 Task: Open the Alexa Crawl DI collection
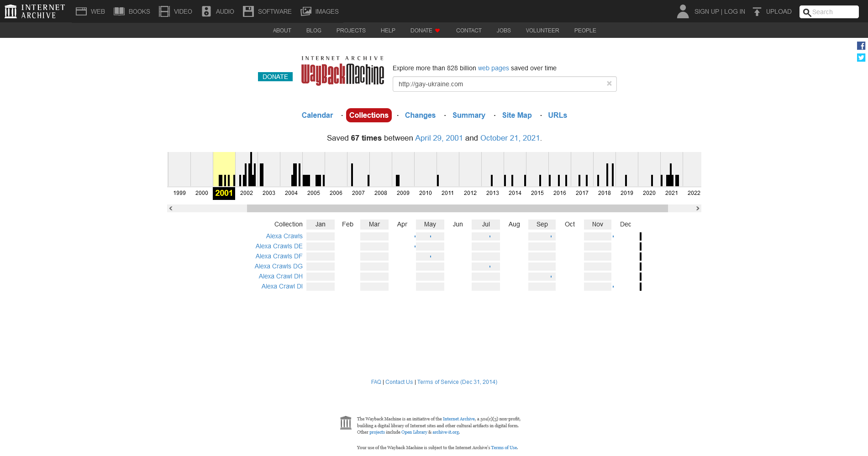[x=282, y=286]
